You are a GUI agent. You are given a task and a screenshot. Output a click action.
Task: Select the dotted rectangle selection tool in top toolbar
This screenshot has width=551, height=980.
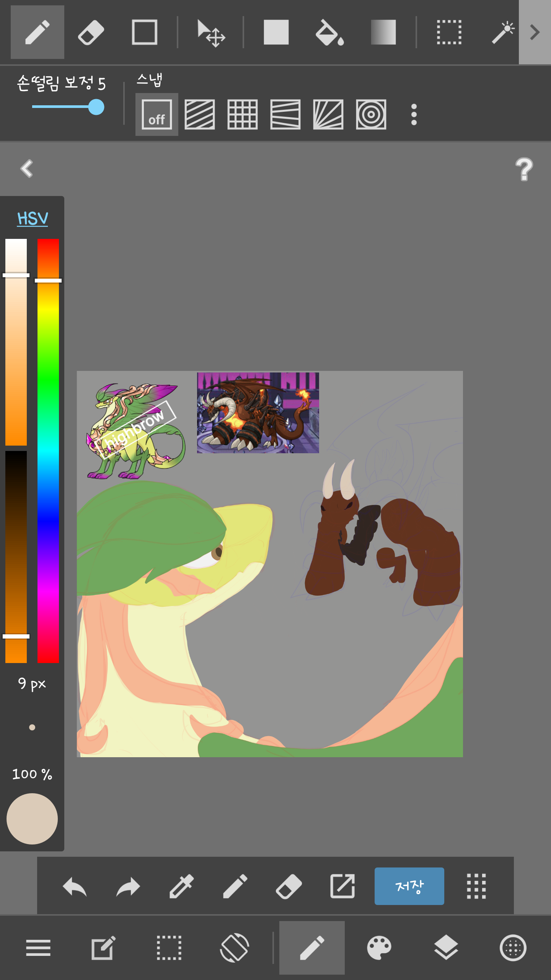point(449,32)
